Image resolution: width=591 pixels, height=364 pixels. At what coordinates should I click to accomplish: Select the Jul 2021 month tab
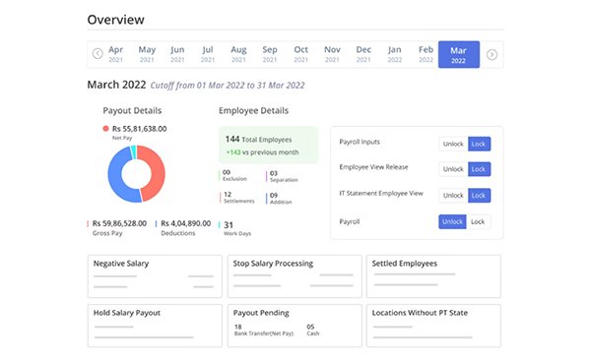point(208,54)
